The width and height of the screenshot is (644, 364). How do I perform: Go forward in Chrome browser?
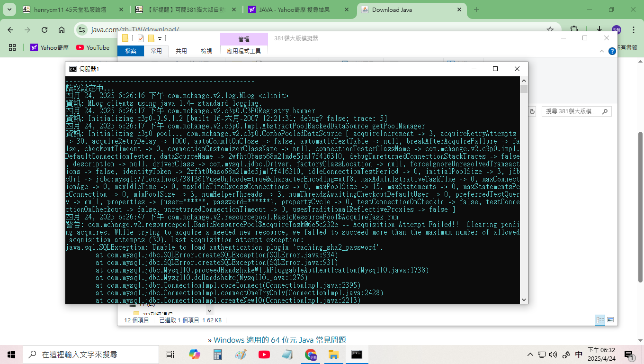pos(27,30)
